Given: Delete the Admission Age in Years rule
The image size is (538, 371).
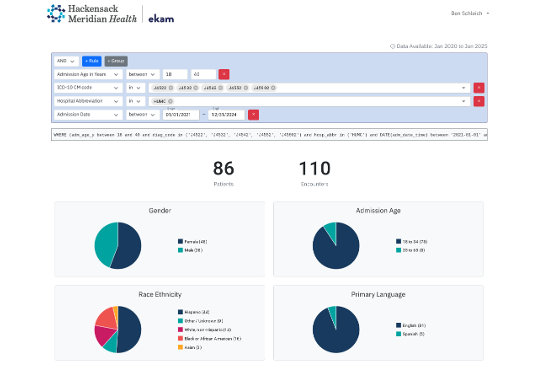Looking at the screenshot, I should (224, 74).
